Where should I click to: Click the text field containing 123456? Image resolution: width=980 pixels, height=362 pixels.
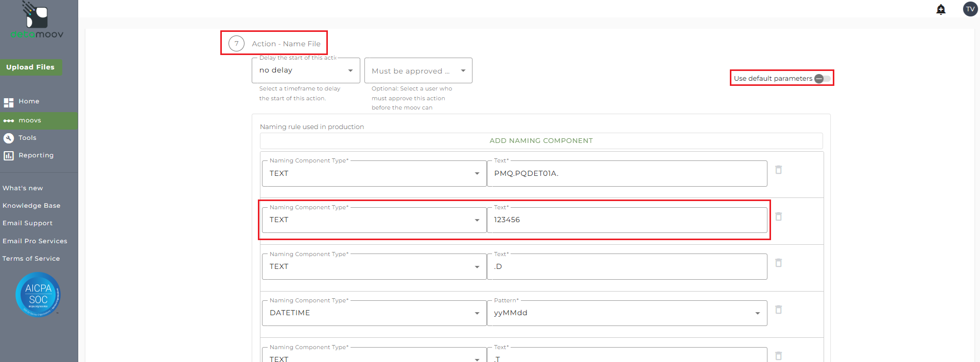click(x=627, y=220)
